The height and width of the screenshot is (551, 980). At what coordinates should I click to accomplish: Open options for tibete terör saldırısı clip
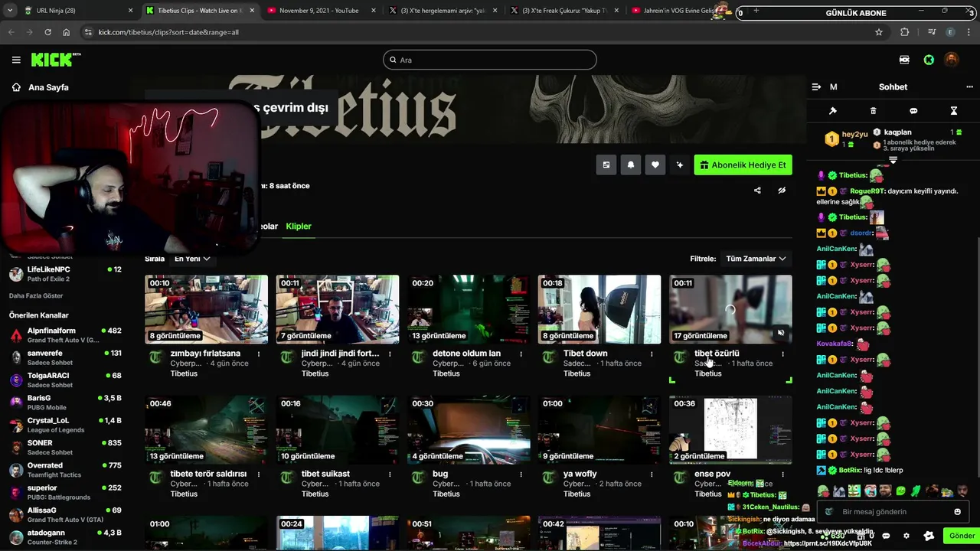259,474
